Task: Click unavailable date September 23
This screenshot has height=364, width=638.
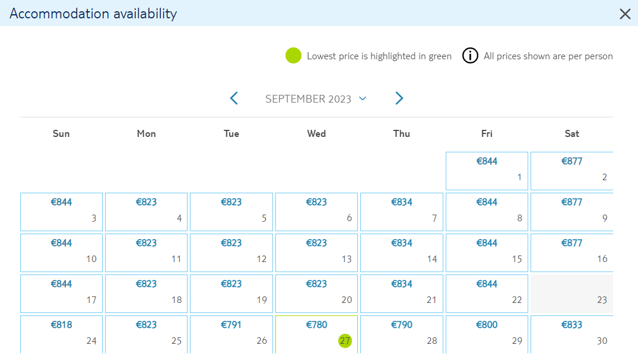Action: coord(572,293)
